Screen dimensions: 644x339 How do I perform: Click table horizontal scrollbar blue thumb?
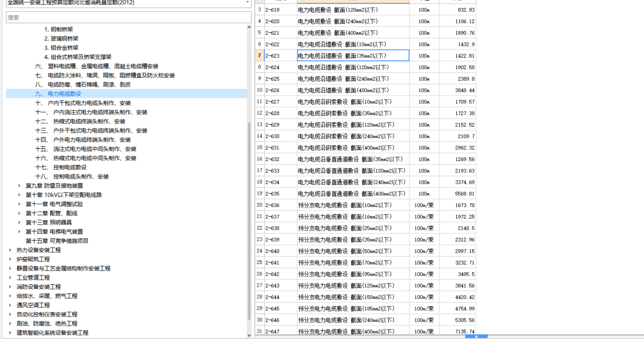point(476,336)
